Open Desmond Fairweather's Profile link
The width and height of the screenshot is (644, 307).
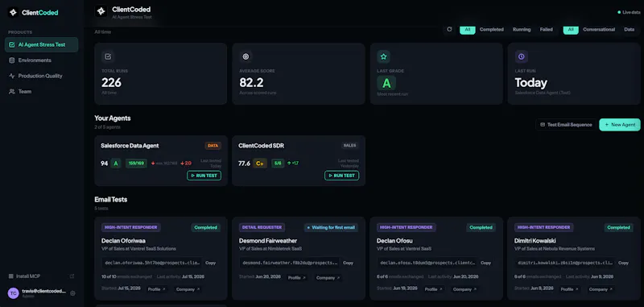297,278
